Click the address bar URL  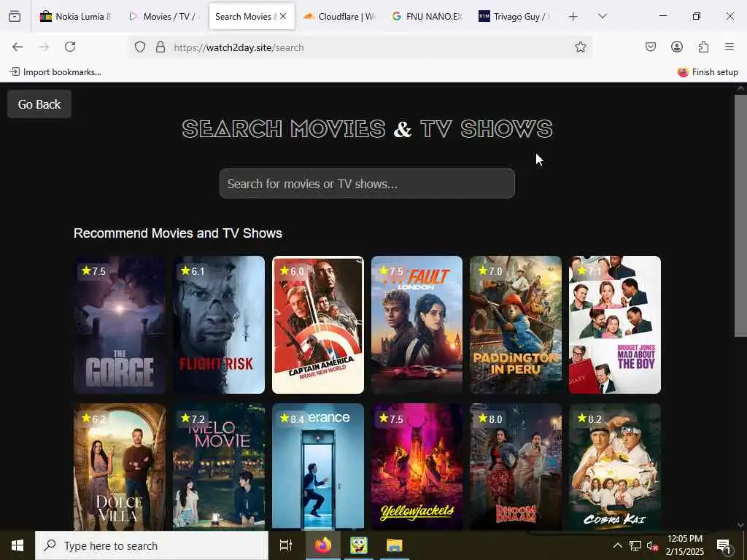tap(239, 47)
